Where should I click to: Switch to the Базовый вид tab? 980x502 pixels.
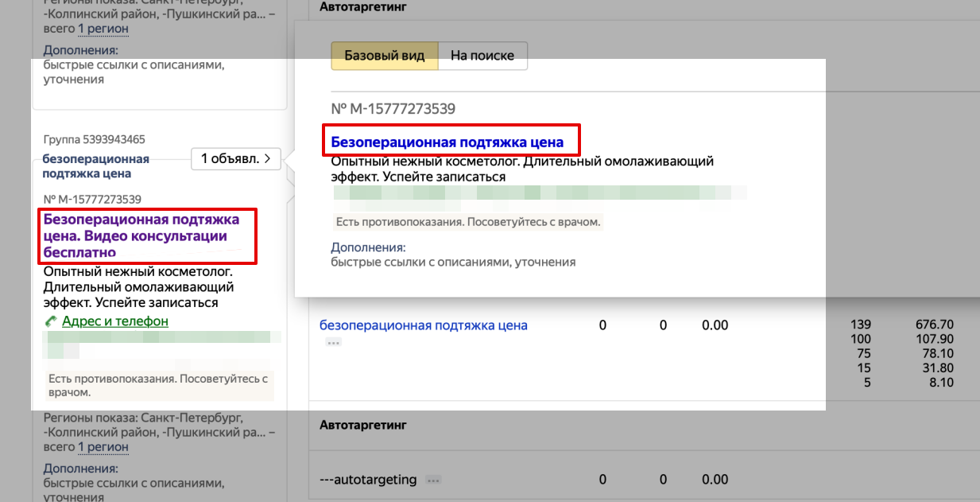(x=385, y=56)
